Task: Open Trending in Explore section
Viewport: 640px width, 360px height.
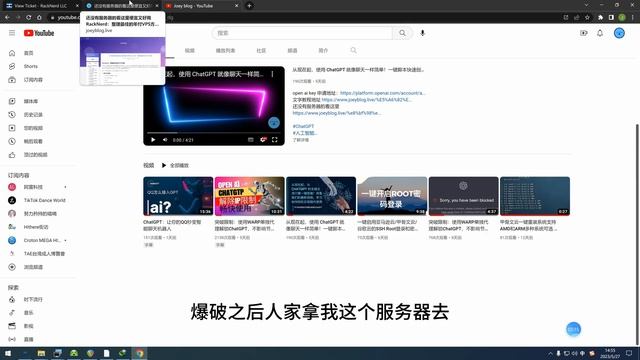Action: point(33,300)
